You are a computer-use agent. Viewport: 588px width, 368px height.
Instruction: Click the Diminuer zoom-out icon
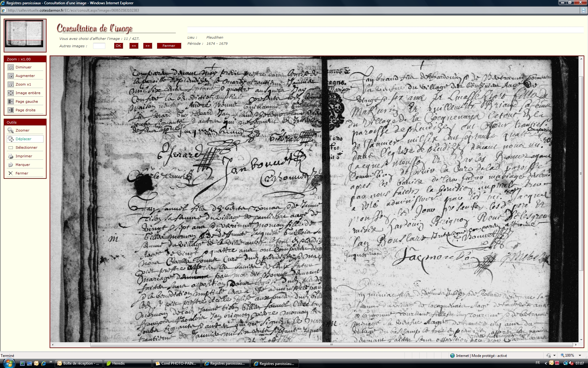point(11,67)
